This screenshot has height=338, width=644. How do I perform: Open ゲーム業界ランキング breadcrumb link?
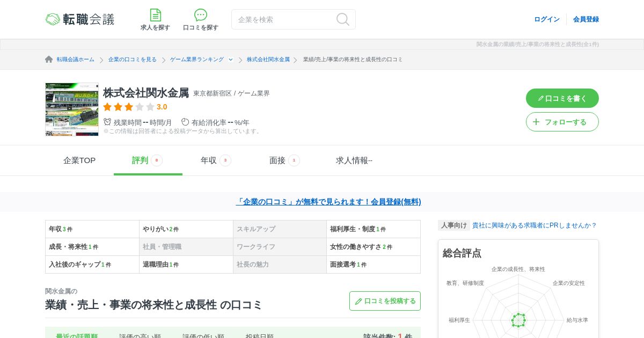pyautogui.click(x=197, y=60)
